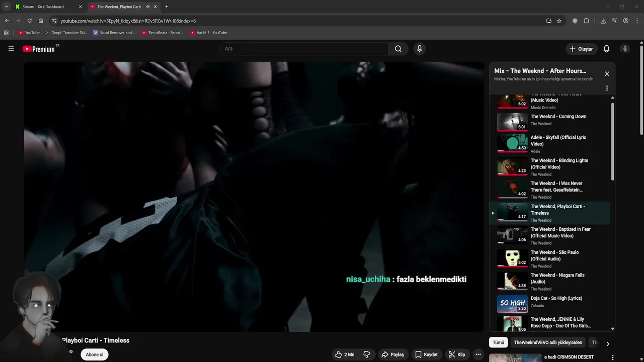Screen dimensions: 644x362
Task: Play Doja Cat - So High lyrics
Action: [x=551, y=304]
